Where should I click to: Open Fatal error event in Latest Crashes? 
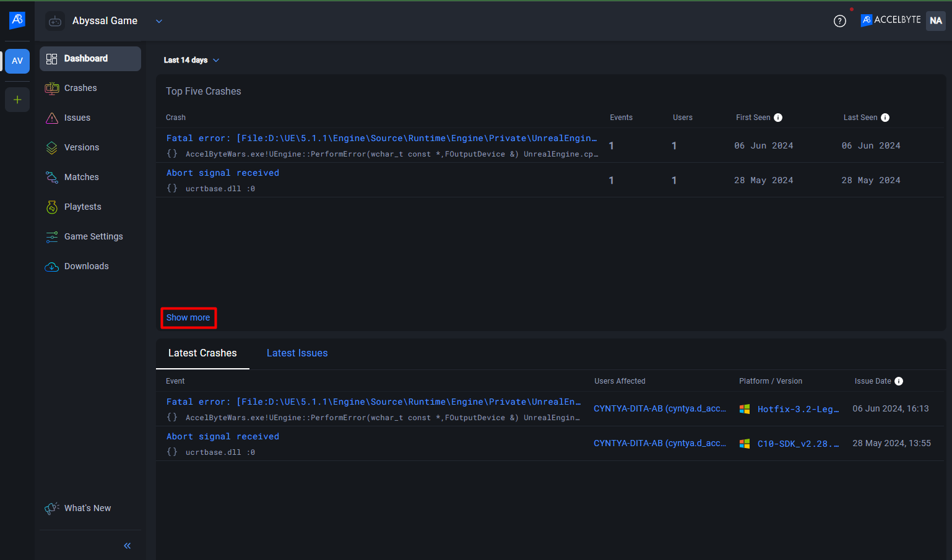click(x=374, y=402)
